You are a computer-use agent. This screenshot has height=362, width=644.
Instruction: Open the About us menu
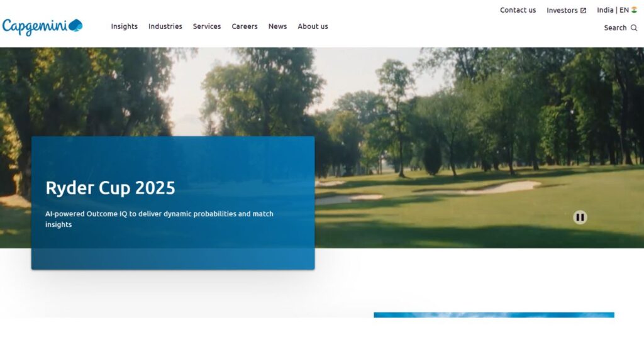tap(313, 26)
